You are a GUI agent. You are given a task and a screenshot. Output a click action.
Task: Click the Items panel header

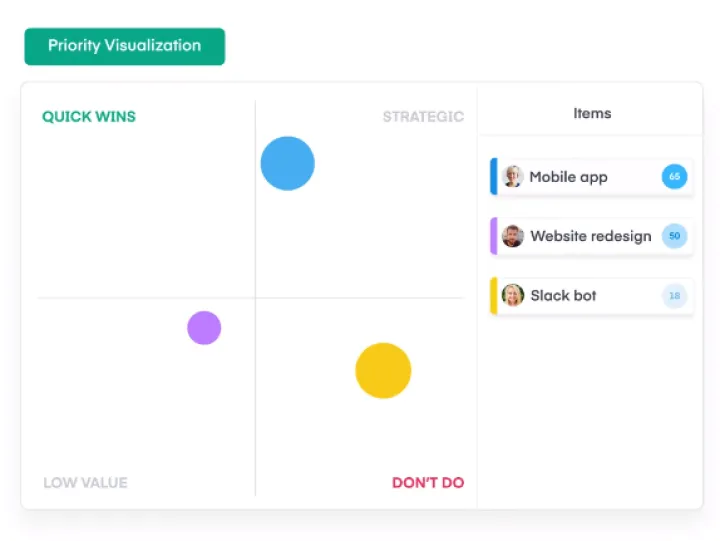pos(592,113)
